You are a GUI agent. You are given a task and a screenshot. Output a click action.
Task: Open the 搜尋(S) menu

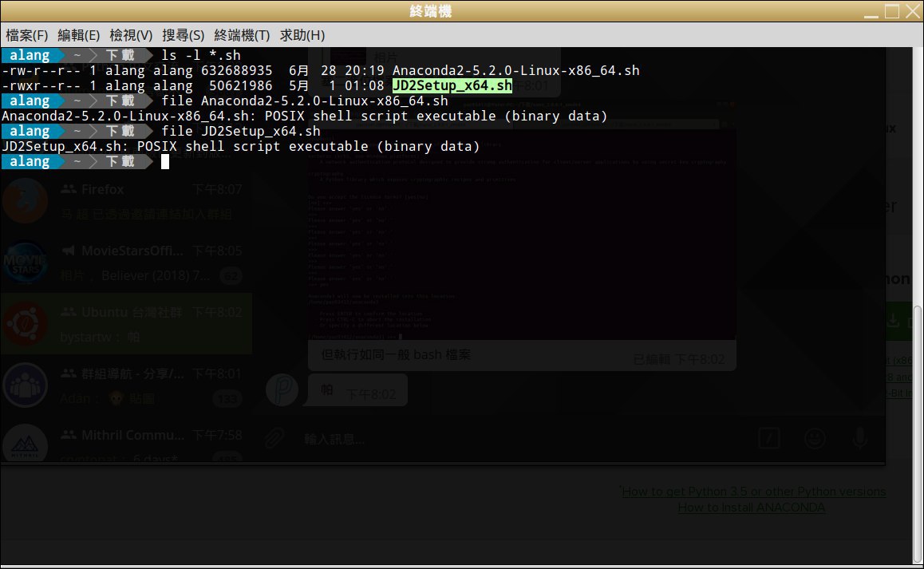[x=184, y=35]
